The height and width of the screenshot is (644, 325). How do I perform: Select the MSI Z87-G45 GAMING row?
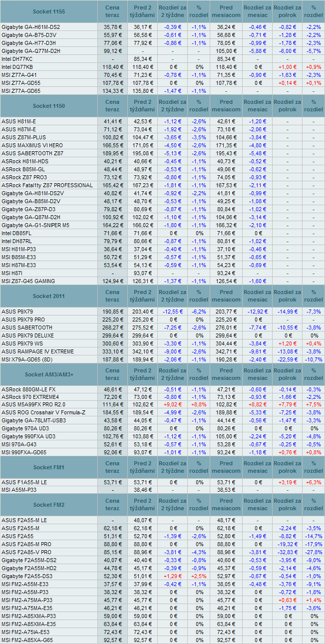28,281
